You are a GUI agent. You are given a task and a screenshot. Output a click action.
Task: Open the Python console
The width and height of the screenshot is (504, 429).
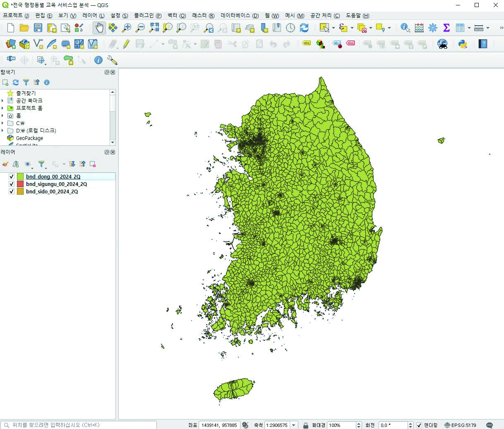coord(463,44)
